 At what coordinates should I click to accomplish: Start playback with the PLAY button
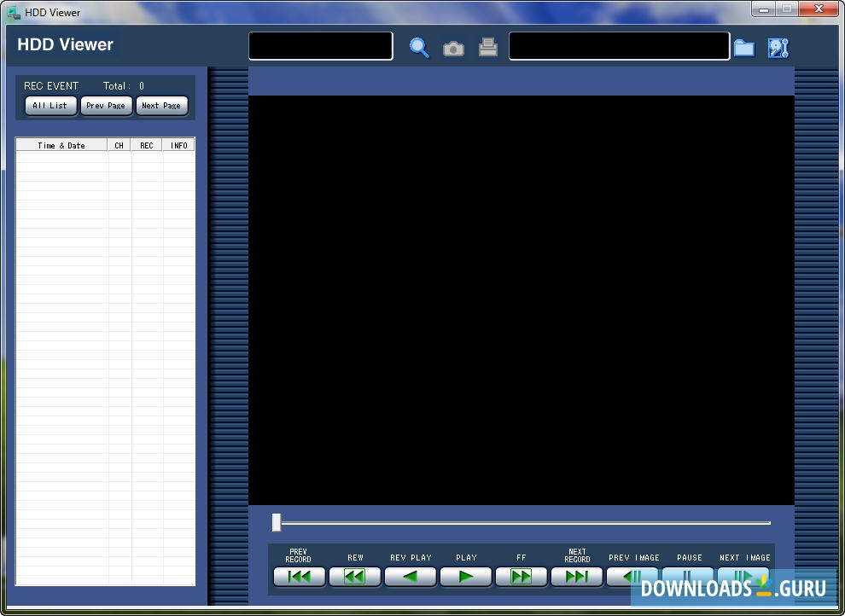coord(466,577)
